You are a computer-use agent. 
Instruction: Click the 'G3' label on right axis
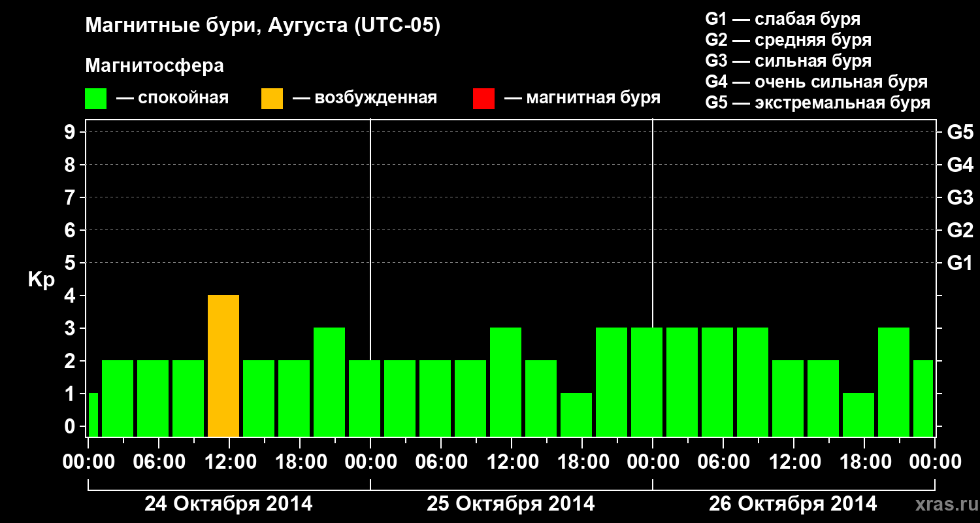pyautogui.click(x=960, y=197)
